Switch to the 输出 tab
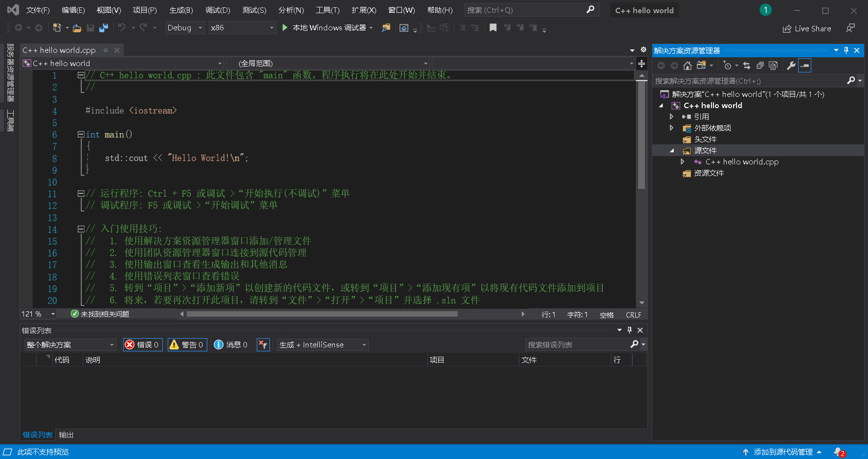Image resolution: width=868 pixels, height=459 pixels. [66, 435]
